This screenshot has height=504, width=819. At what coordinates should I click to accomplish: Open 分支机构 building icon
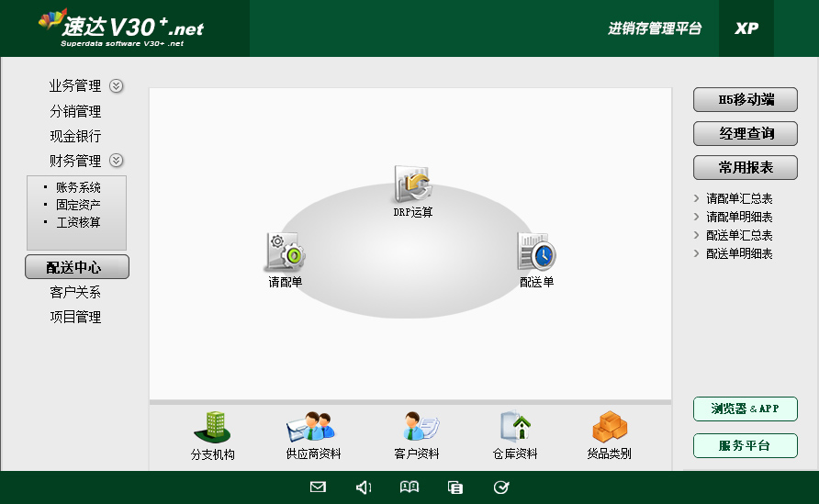[212, 428]
